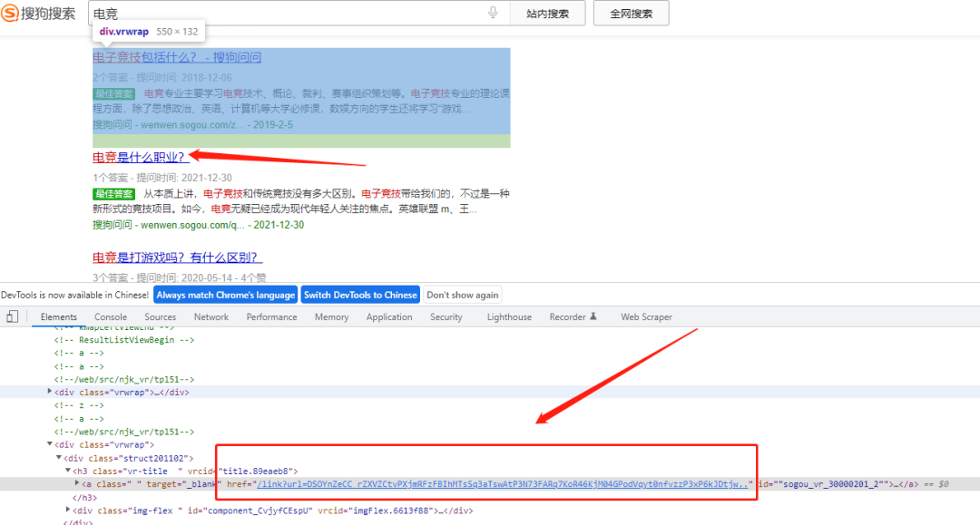This screenshot has height=525, width=980.
Task: Open the Application tab
Action: (x=389, y=317)
